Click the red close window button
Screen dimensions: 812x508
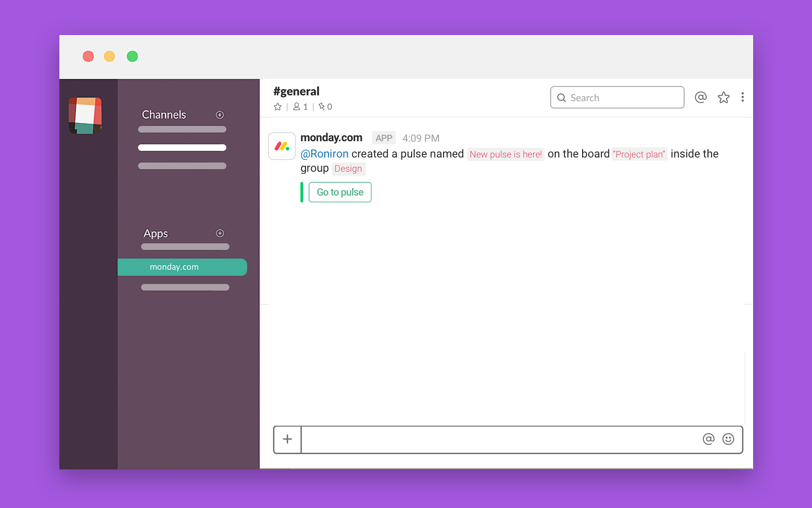tap(88, 56)
